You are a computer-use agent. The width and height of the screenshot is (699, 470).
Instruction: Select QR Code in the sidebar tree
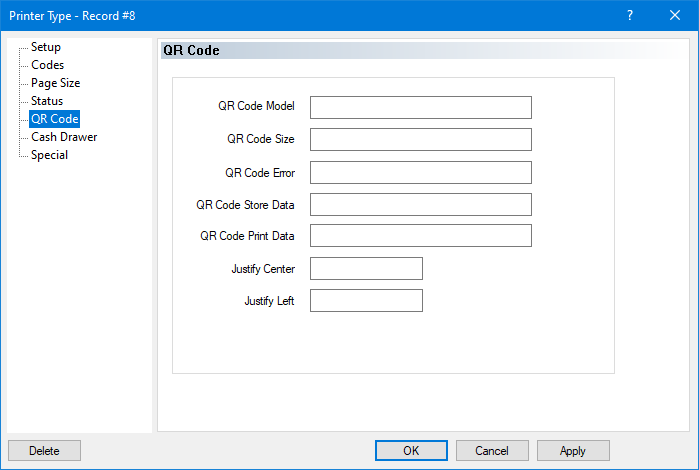pos(54,119)
